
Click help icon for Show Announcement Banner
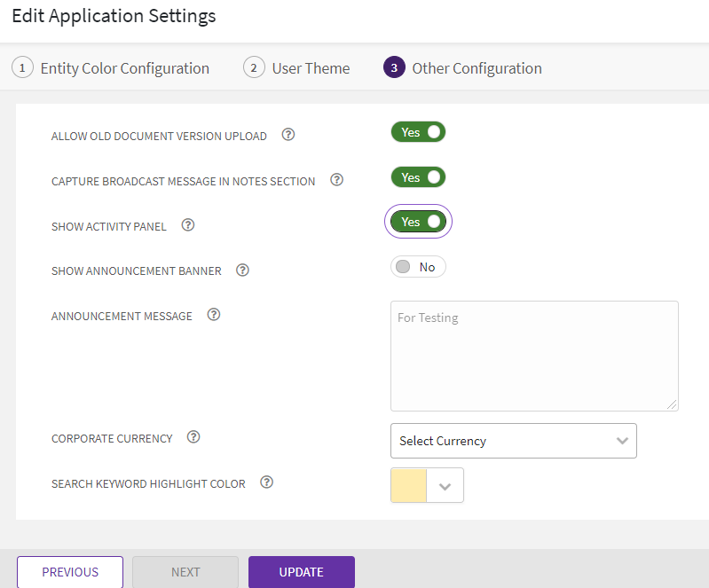coord(242,270)
